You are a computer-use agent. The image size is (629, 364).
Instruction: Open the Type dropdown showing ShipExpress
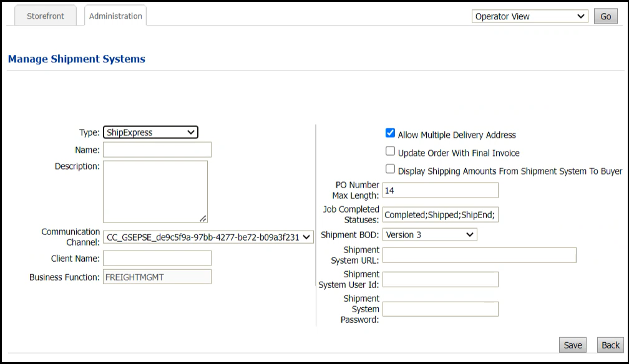point(150,132)
